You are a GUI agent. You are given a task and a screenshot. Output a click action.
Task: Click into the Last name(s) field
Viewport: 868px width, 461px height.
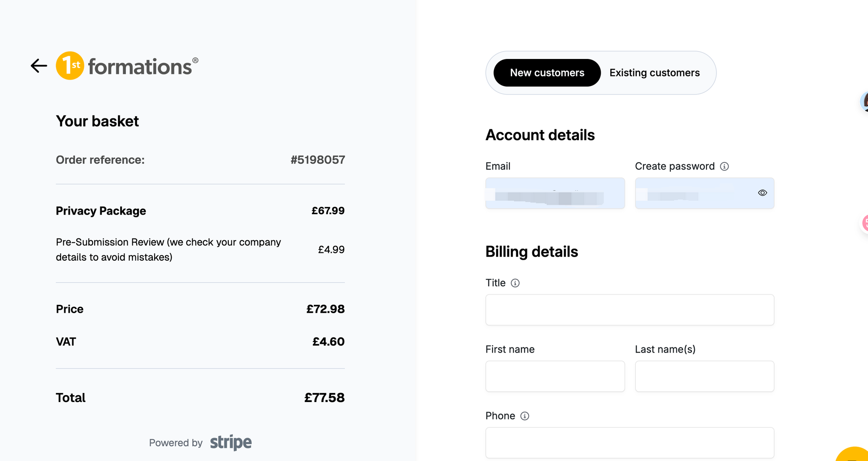pos(704,376)
